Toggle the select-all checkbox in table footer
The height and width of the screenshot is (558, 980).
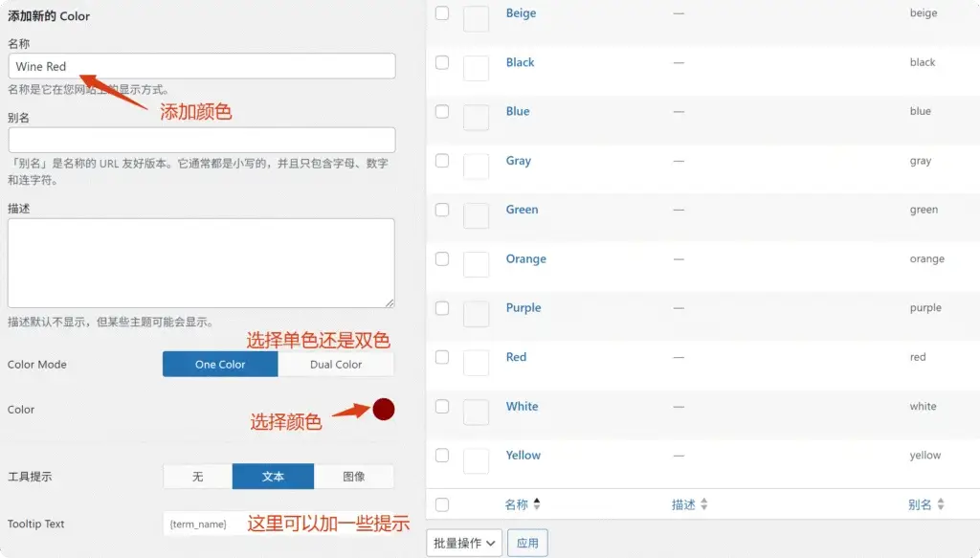441,504
